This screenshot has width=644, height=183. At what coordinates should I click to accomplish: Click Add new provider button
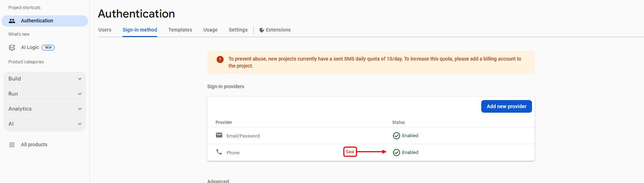click(506, 106)
